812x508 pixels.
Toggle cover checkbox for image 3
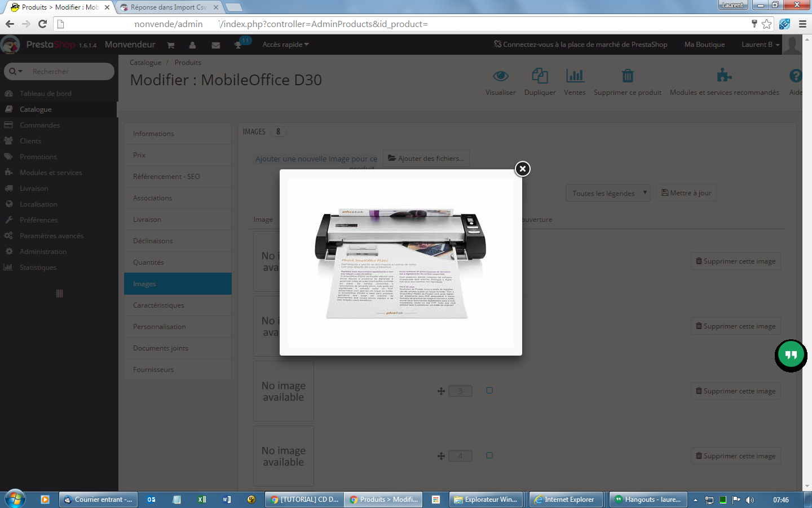click(x=489, y=390)
